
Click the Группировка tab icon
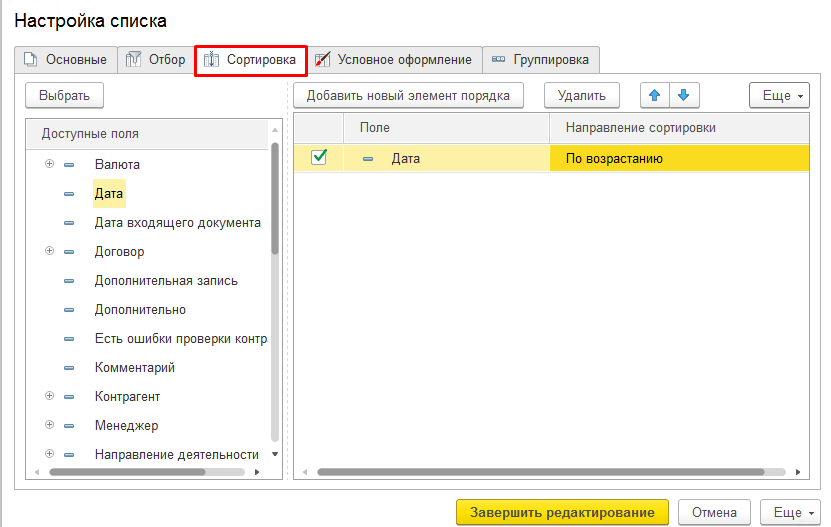pos(498,60)
